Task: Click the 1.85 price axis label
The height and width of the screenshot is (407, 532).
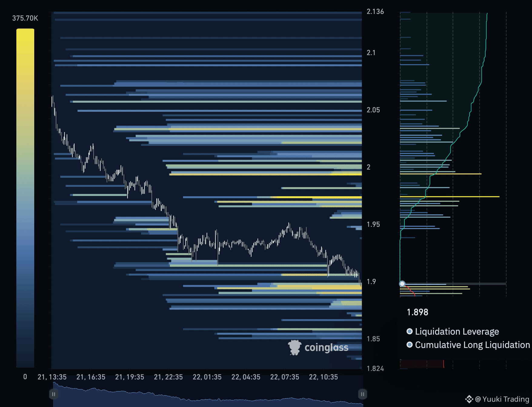Action: 373,339
